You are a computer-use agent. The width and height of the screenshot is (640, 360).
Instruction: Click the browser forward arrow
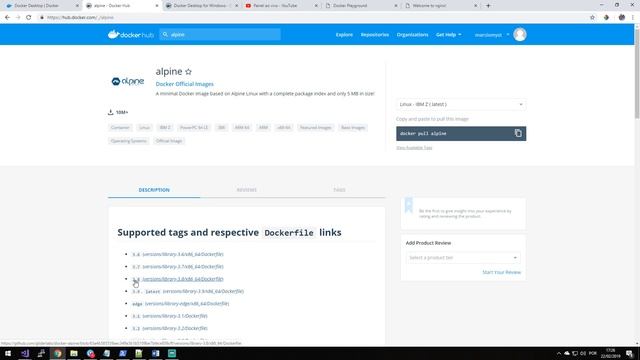coord(18,18)
